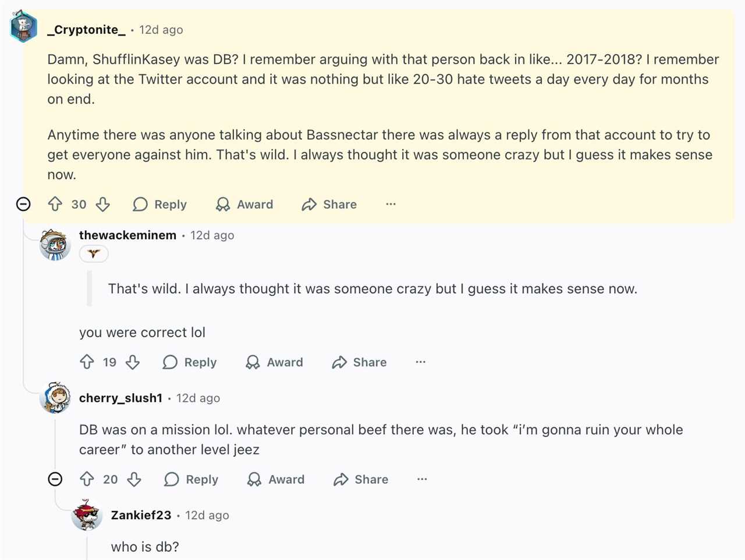Image resolution: width=745 pixels, height=560 pixels.
Task: Open the _Cryptonite_ user profile link
Action: coord(86,30)
